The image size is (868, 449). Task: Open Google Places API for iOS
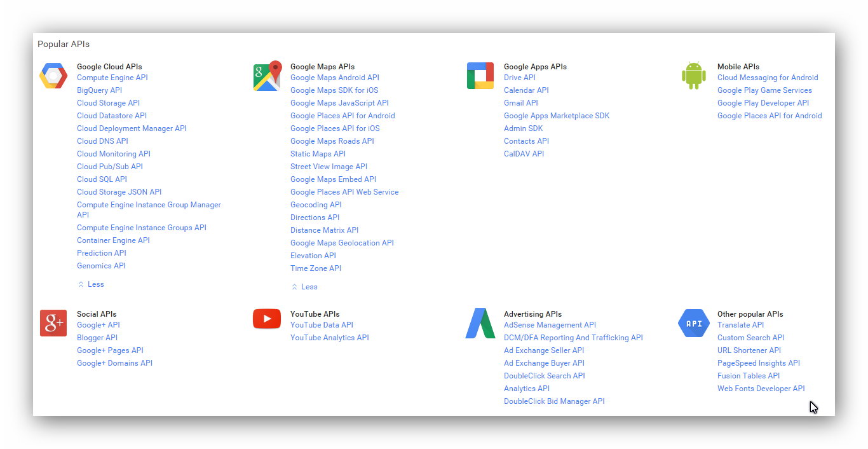pos(335,128)
